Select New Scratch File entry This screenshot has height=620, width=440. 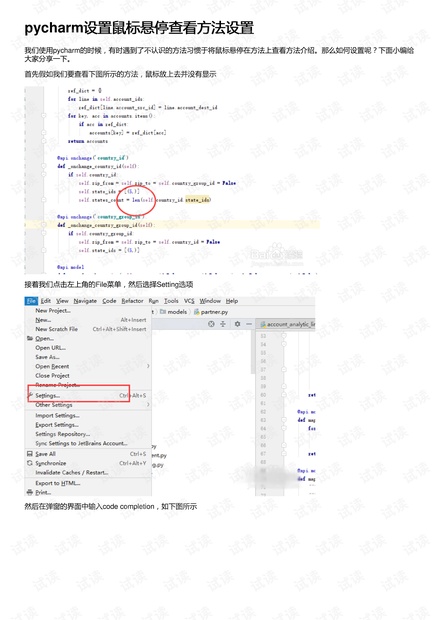(57, 329)
